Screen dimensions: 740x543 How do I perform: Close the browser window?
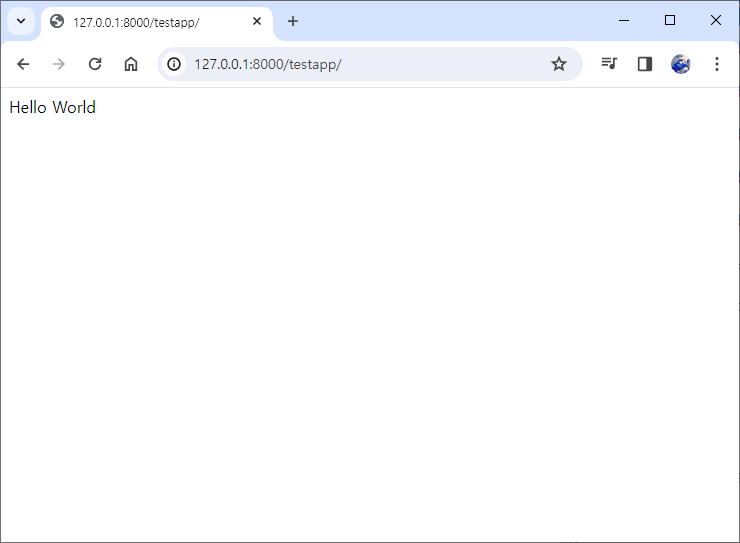[x=715, y=20]
